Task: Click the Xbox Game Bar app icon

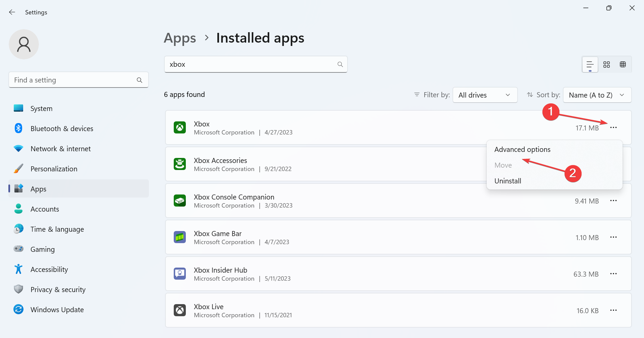Action: [180, 237]
